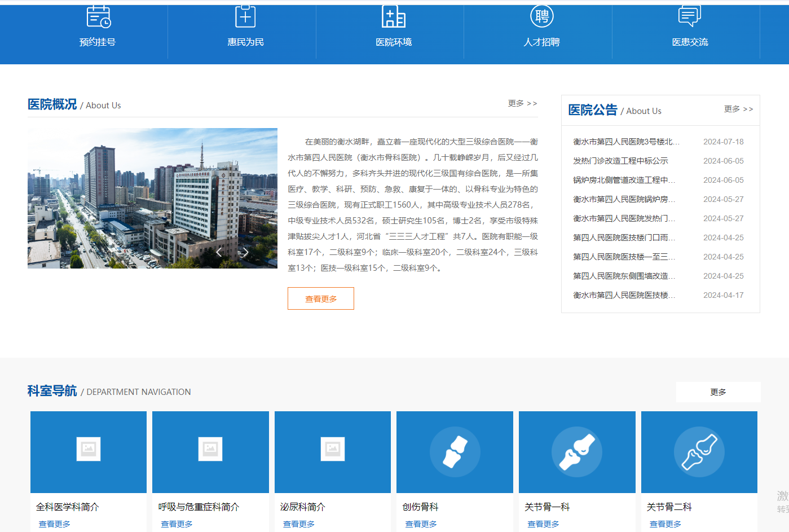Open 医院环境 menu label
This screenshot has height=532, width=789.
point(394,42)
